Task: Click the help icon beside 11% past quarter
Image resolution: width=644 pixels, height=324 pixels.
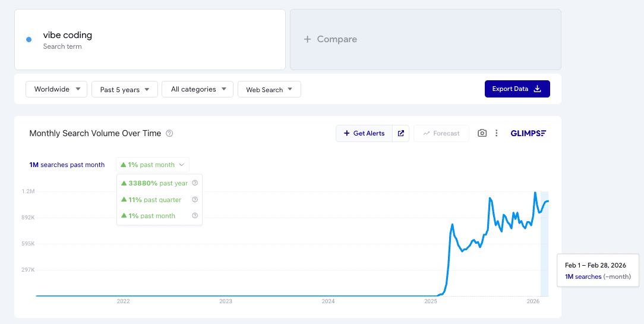Action: click(x=195, y=199)
